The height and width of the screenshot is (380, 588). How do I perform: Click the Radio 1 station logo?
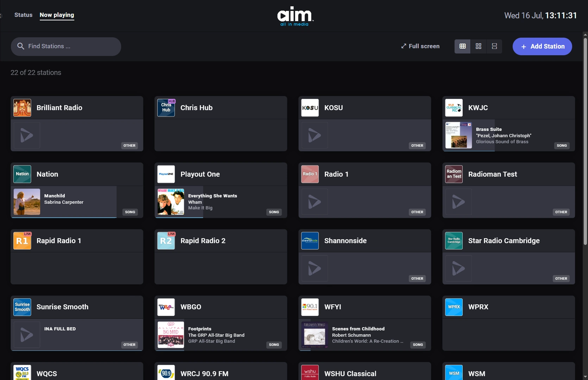pos(310,174)
